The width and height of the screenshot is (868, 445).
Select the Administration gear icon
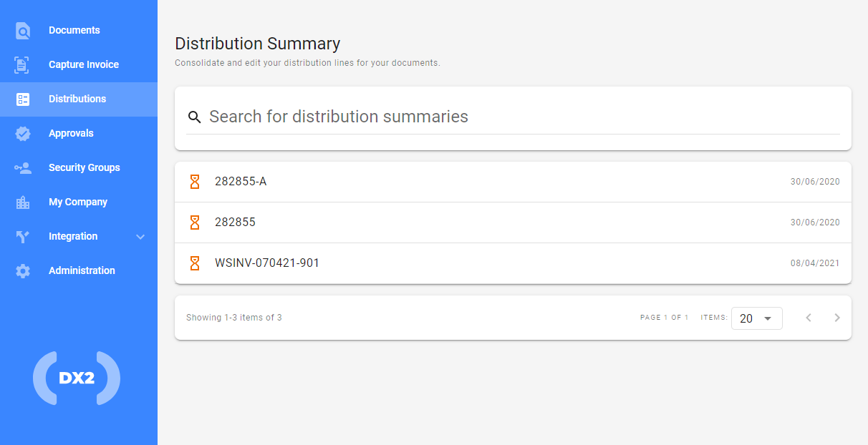[x=21, y=270]
